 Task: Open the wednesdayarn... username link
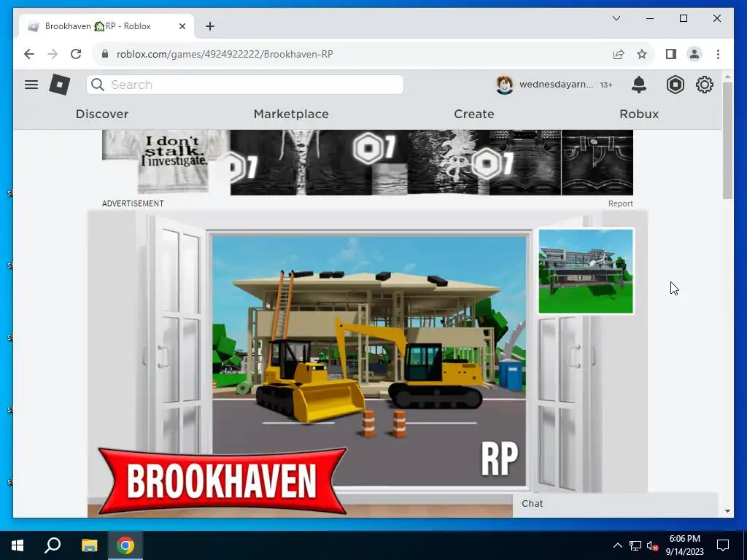click(x=556, y=85)
